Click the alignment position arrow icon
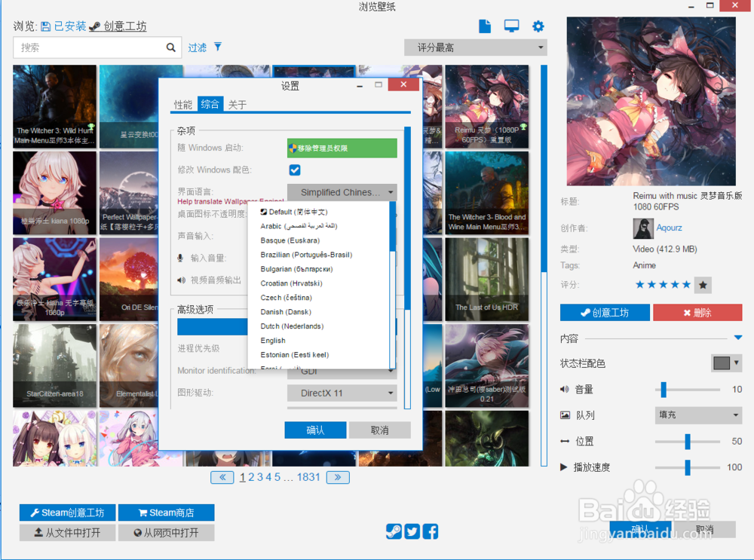This screenshot has width=754, height=560. [565, 441]
